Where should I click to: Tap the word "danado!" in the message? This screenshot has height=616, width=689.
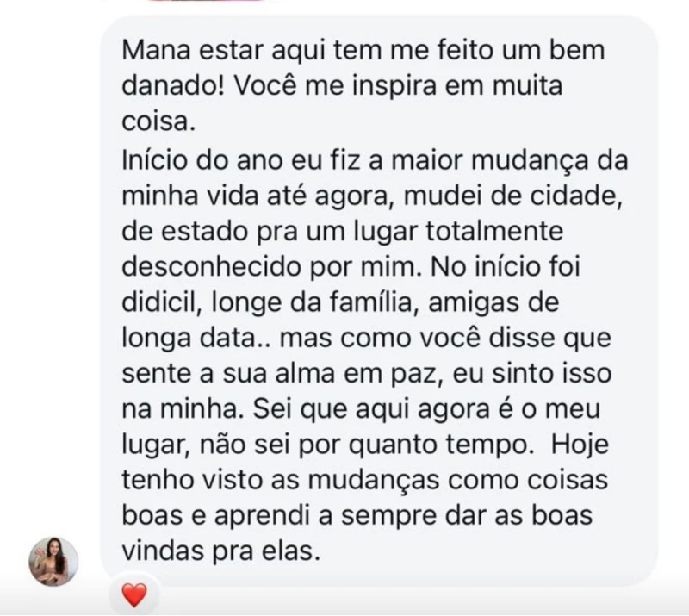[x=174, y=87]
